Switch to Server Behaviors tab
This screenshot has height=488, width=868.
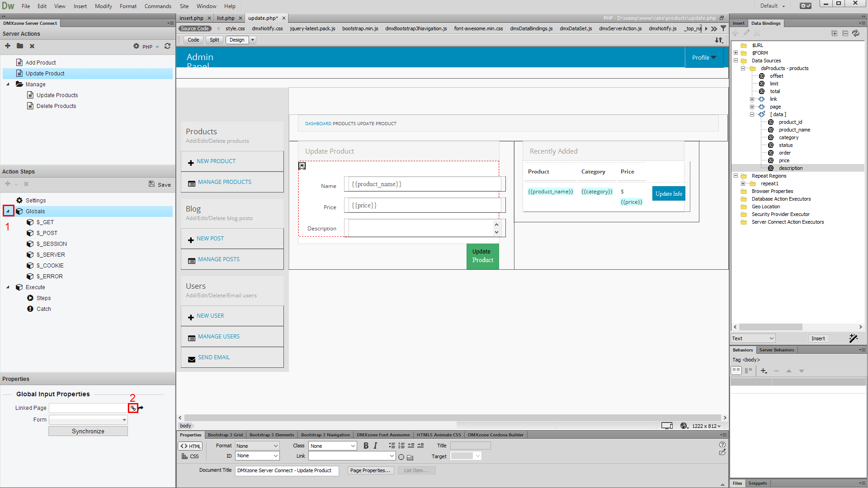click(777, 350)
